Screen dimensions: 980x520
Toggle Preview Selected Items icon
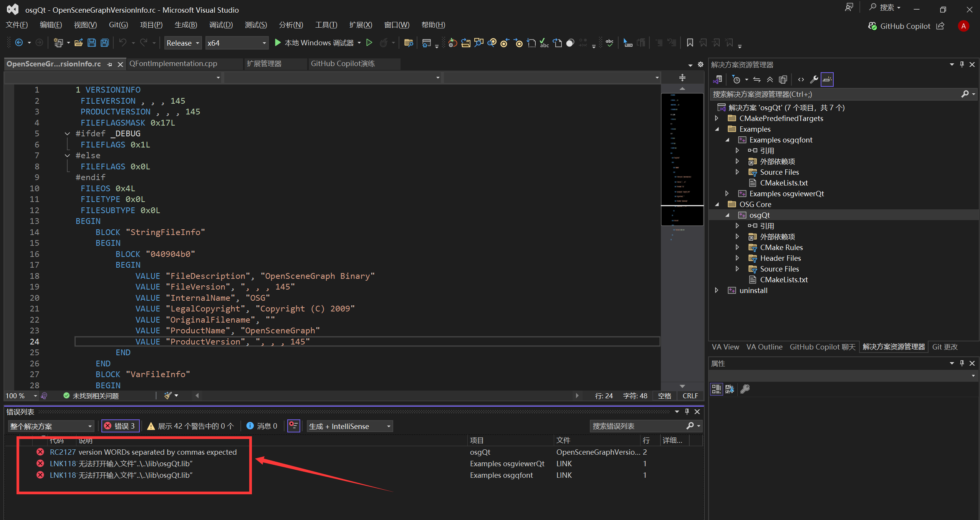pos(827,79)
